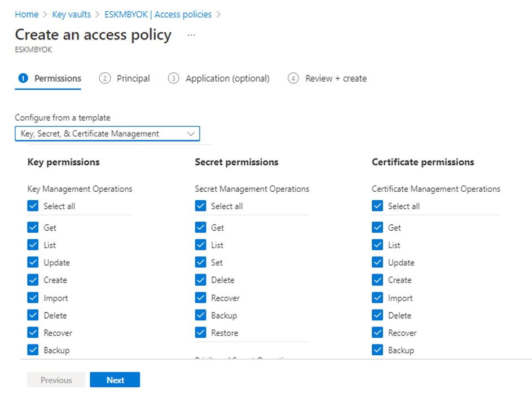Toggle Create under Certificate permissions

click(377, 280)
